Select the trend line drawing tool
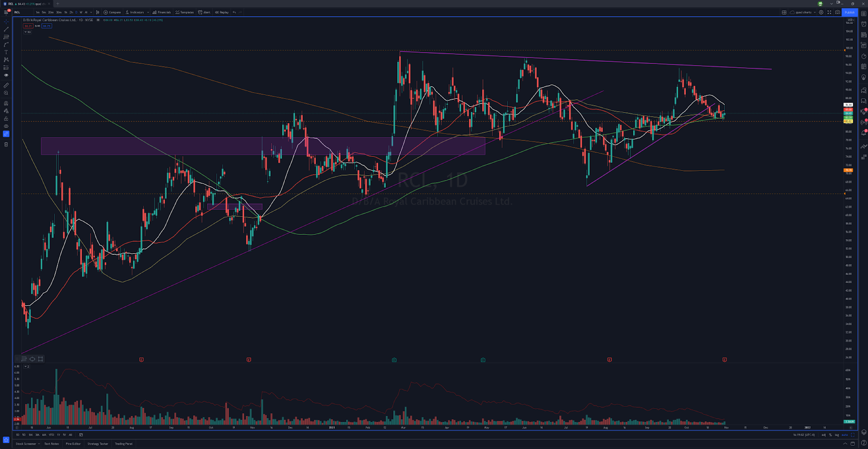The width and height of the screenshot is (868, 449). click(x=6, y=29)
